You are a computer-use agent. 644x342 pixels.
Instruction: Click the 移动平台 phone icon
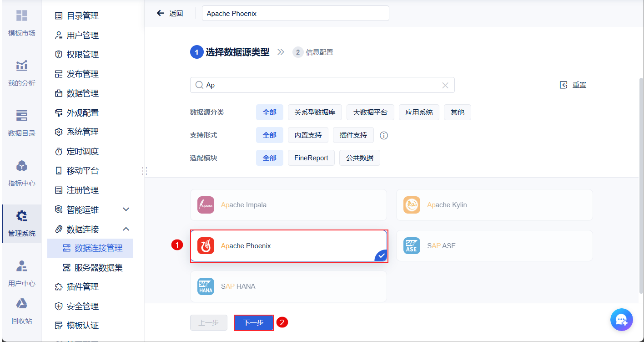(59, 171)
